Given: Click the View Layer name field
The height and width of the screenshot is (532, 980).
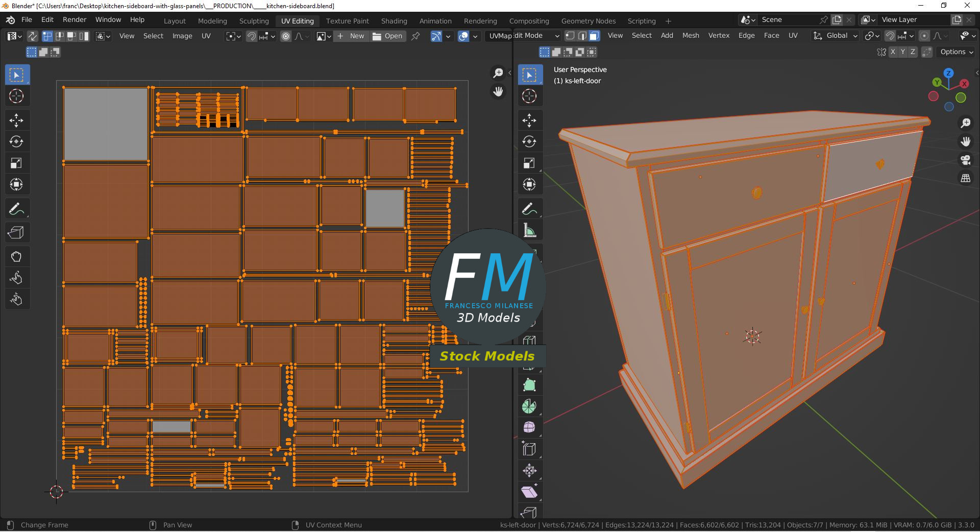Looking at the screenshot, I should tap(914, 20).
